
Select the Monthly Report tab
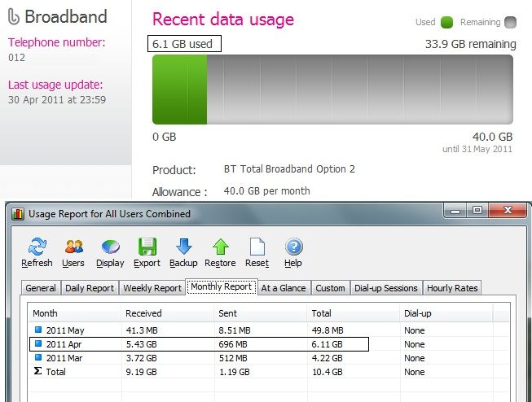222,286
